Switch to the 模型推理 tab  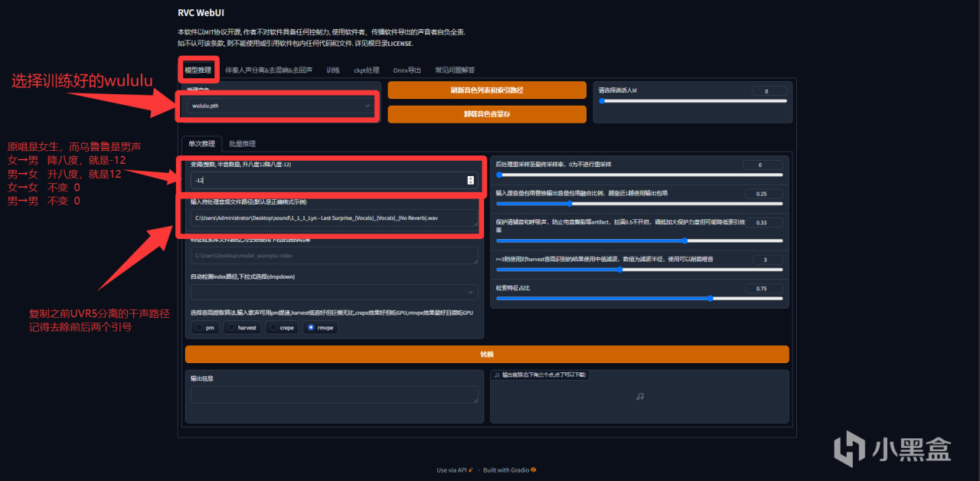point(198,70)
